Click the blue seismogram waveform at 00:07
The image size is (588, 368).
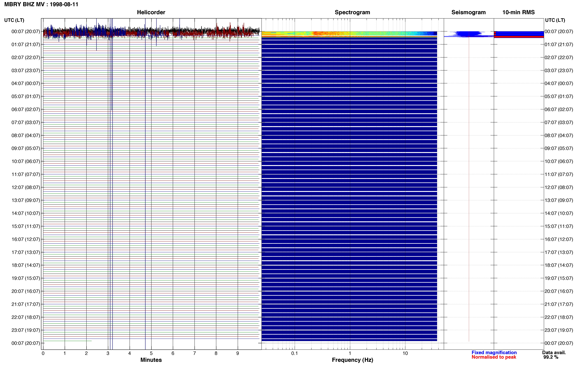click(469, 34)
